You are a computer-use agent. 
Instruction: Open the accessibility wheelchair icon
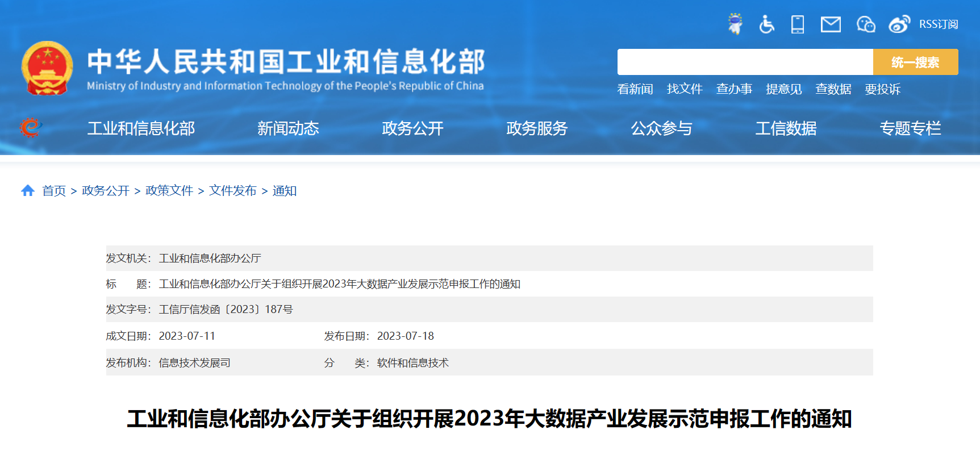click(x=766, y=24)
